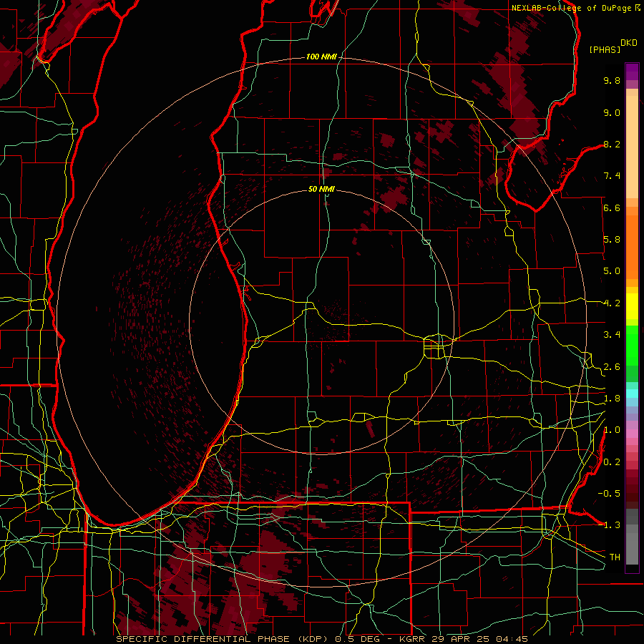Click the cyan band of the color bar
The image size is (644, 644).
pyautogui.click(x=632, y=394)
